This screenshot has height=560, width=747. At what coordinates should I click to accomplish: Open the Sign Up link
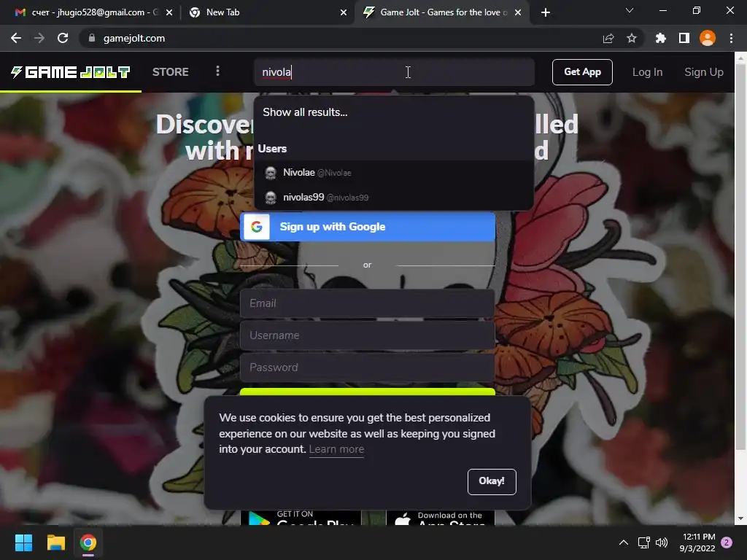tap(704, 72)
